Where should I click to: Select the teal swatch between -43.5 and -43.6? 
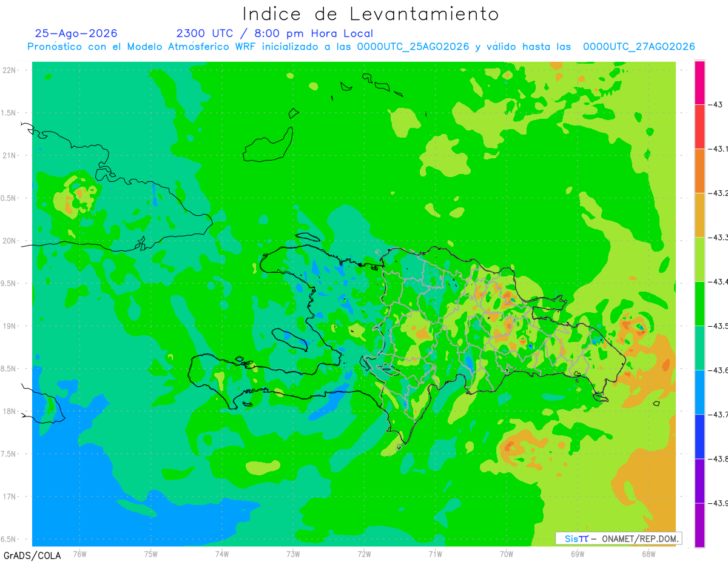[699, 348]
